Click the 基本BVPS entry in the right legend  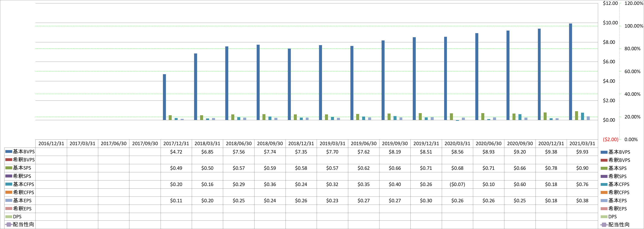[x=615, y=152]
